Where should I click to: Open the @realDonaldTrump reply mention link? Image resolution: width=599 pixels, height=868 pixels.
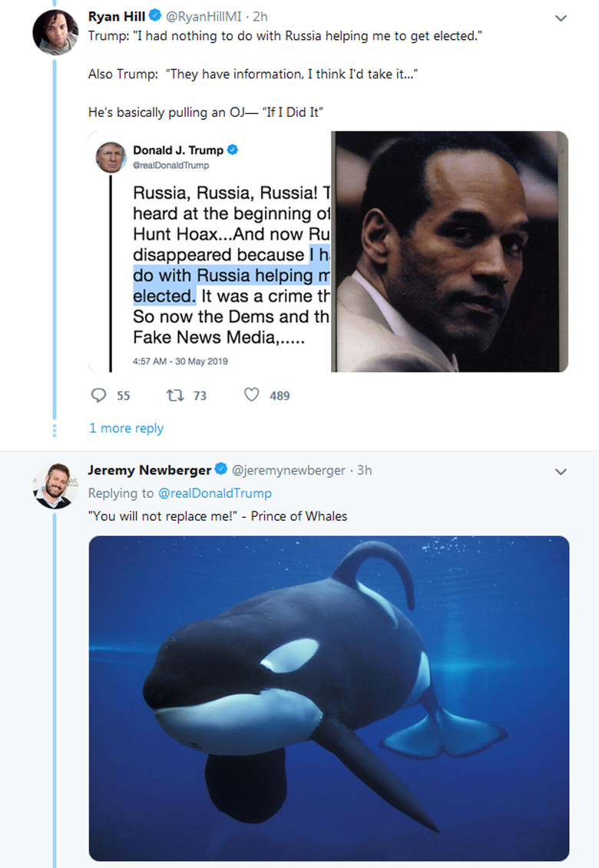(x=214, y=493)
